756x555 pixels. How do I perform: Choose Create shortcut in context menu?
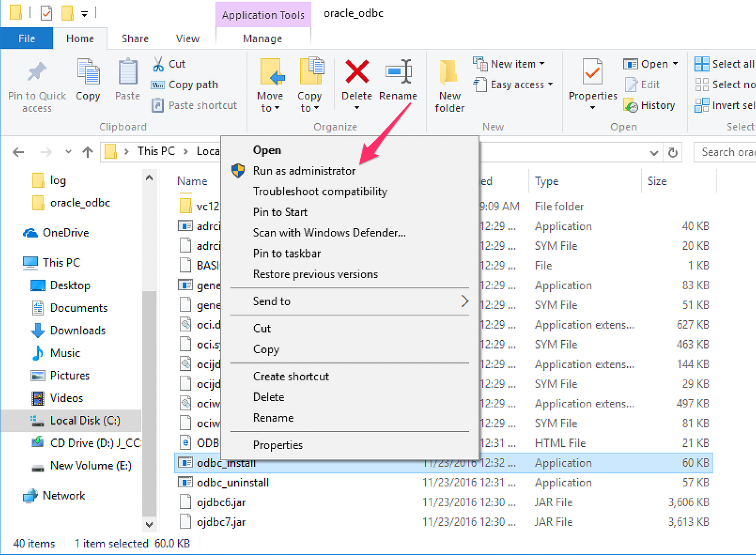[x=291, y=376]
